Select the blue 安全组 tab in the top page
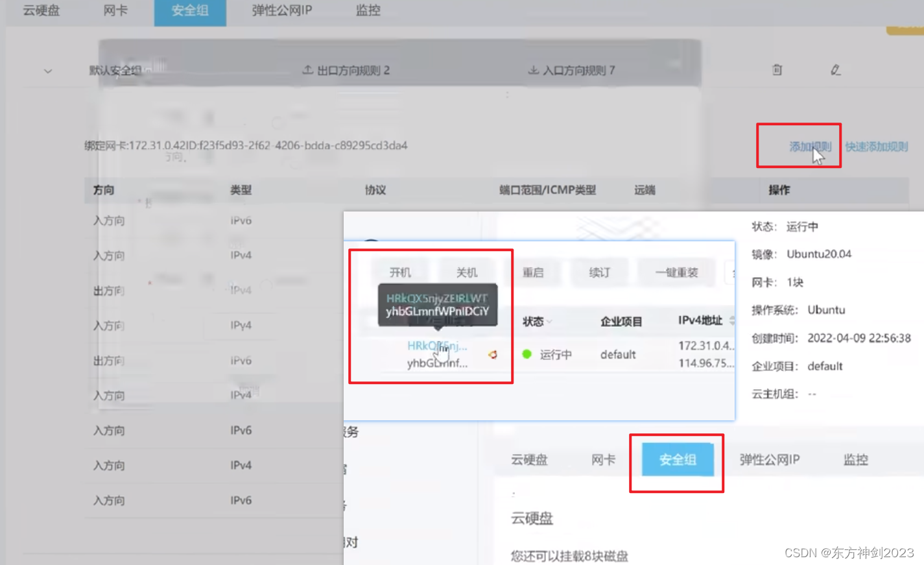924x565 pixels. tap(190, 11)
